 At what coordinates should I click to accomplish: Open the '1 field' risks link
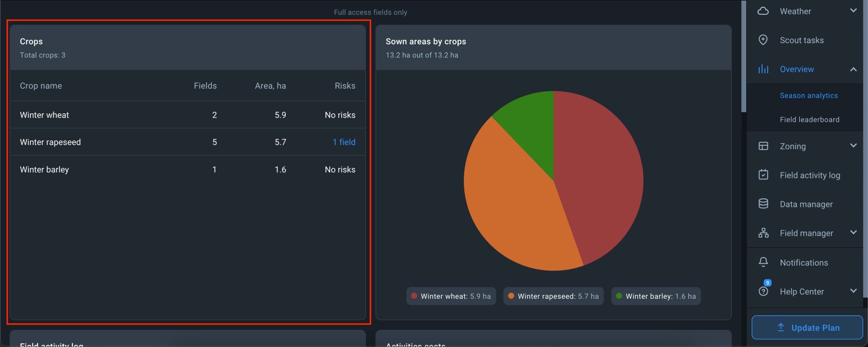(344, 142)
